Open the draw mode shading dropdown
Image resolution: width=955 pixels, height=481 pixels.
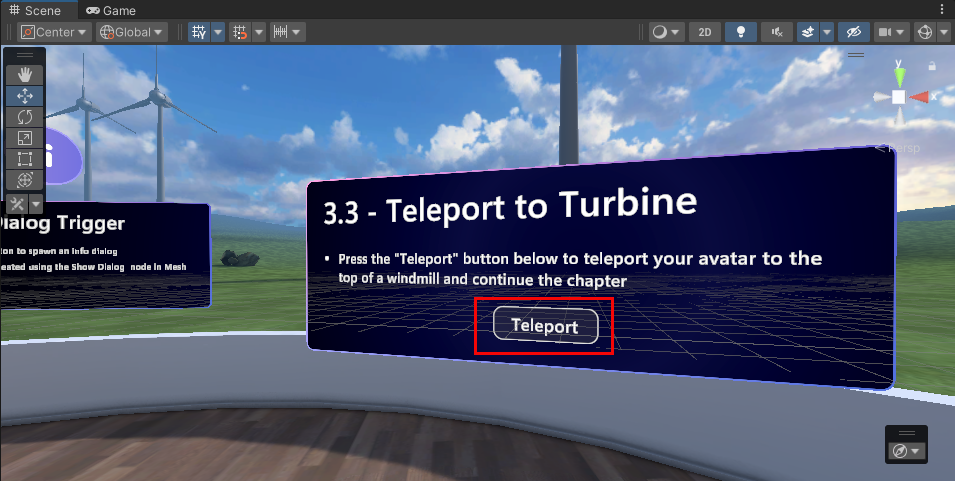click(667, 32)
